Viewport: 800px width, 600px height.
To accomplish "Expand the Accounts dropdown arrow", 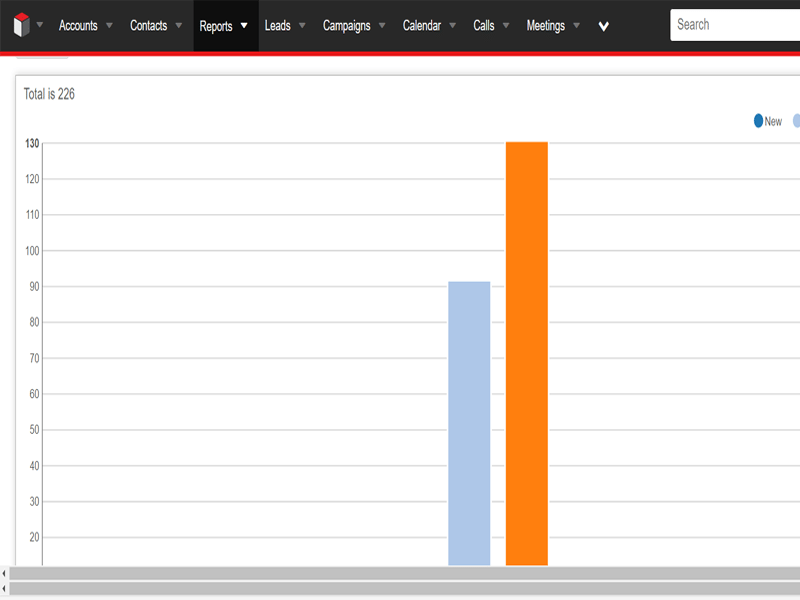I will click(109, 26).
